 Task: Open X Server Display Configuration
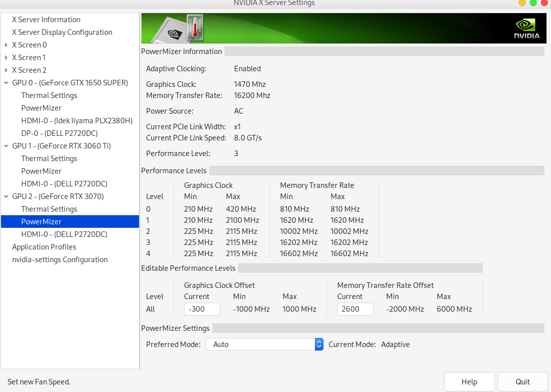pyautogui.click(x=62, y=32)
